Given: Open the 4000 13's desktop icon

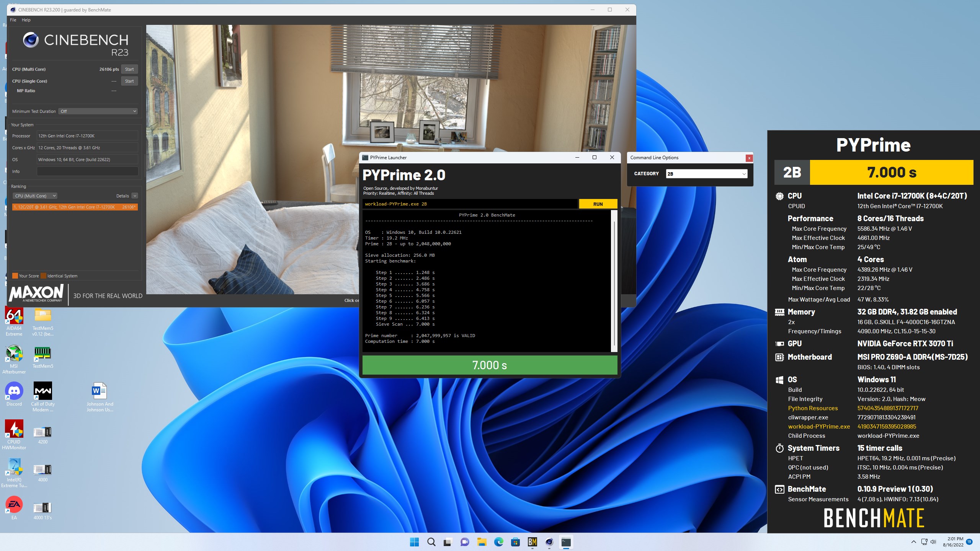Looking at the screenshot, I should 43,510.
